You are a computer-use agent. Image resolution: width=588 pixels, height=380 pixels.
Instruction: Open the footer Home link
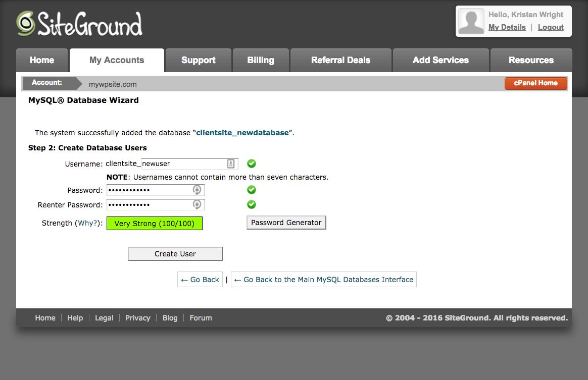coord(45,318)
